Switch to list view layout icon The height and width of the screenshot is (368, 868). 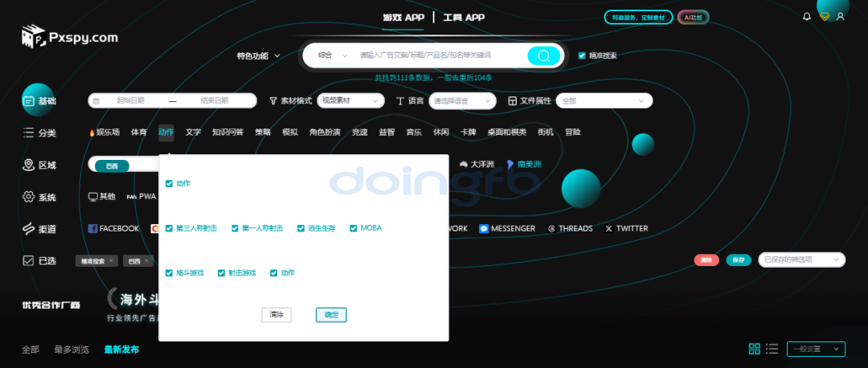[772, 349]
